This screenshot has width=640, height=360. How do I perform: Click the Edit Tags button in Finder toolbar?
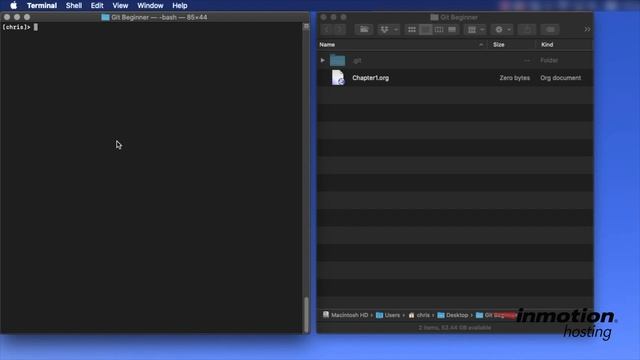pos(550,29)
